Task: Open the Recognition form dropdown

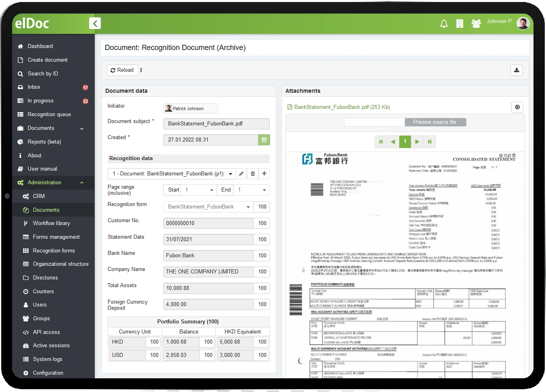Action: coord(208,207)
